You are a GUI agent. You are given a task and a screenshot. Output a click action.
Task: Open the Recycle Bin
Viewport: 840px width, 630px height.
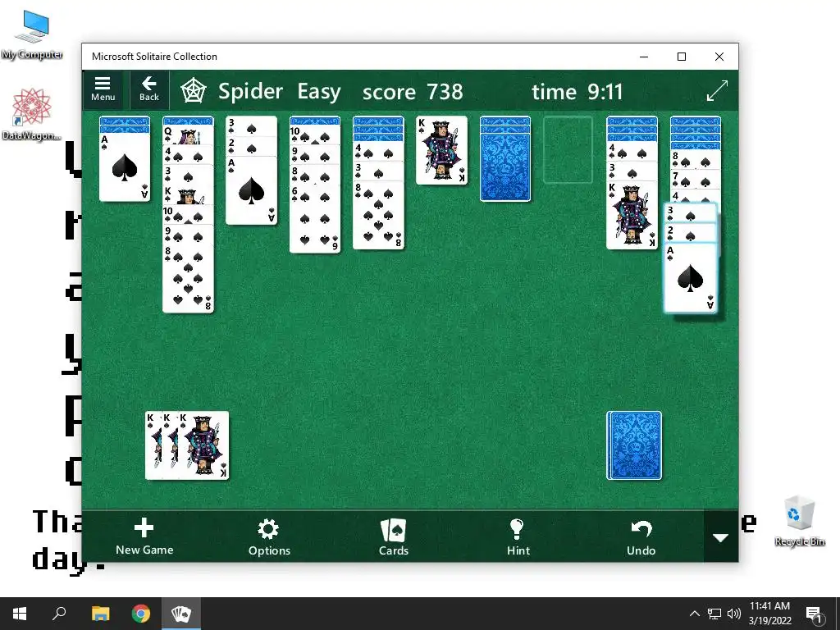coord(799,521)
